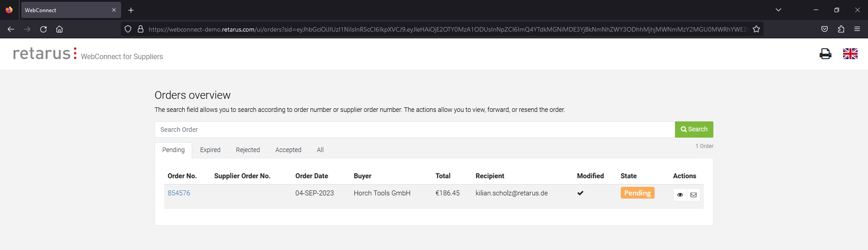Open the Accepted orders tab
Viewport: 868px width, 250px height.
pyautogui.click(x=288, y=150)
